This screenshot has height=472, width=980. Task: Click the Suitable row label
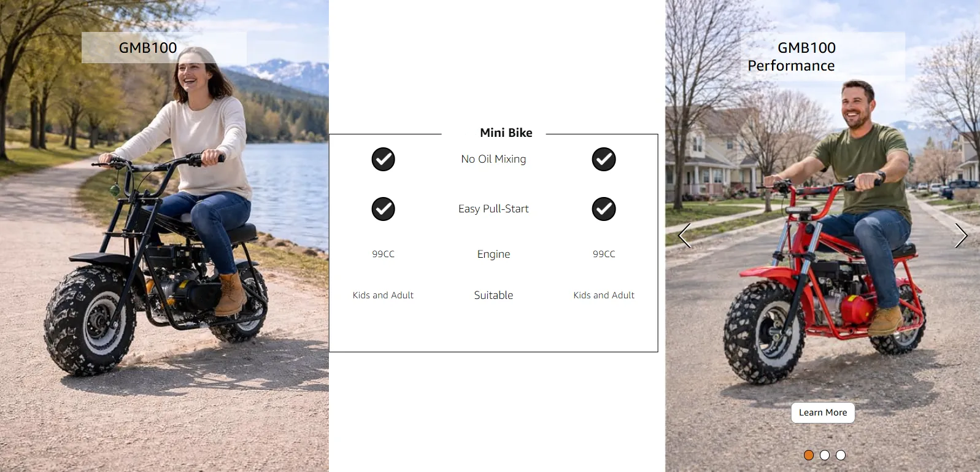pos(493,295)
